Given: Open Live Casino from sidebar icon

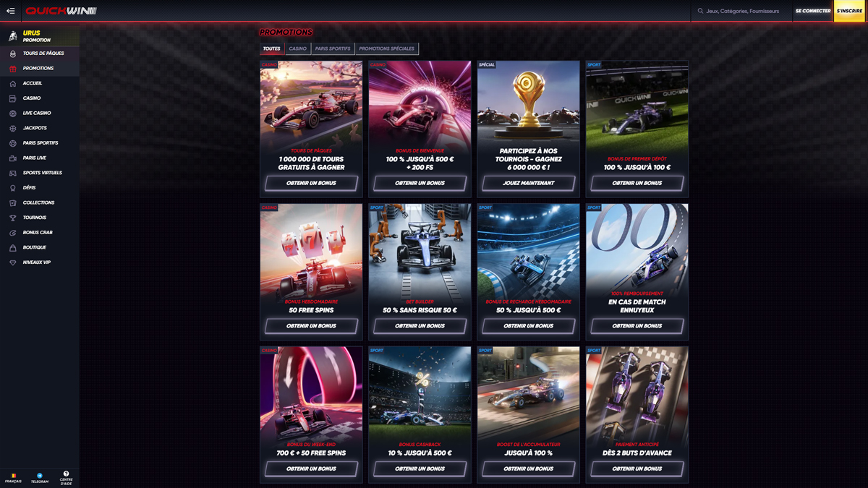Looking at the screenshot, I should point(12,114).
